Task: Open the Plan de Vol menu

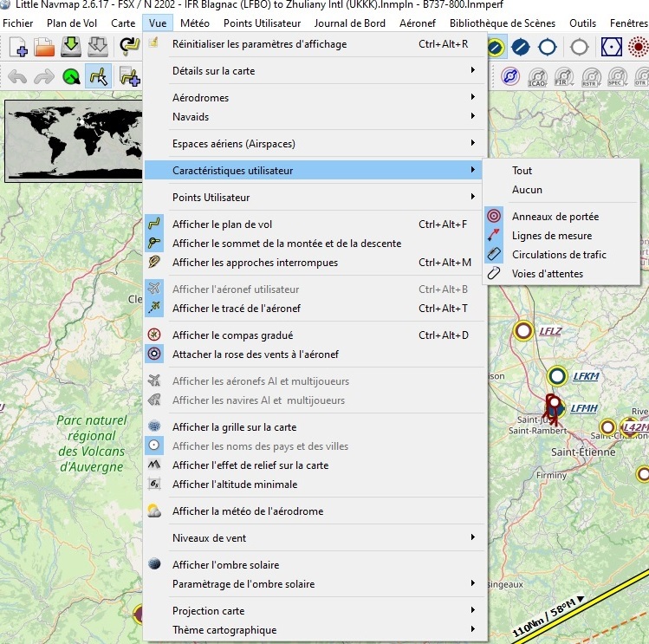Action: pyautogui.click(x=73, y=23)
